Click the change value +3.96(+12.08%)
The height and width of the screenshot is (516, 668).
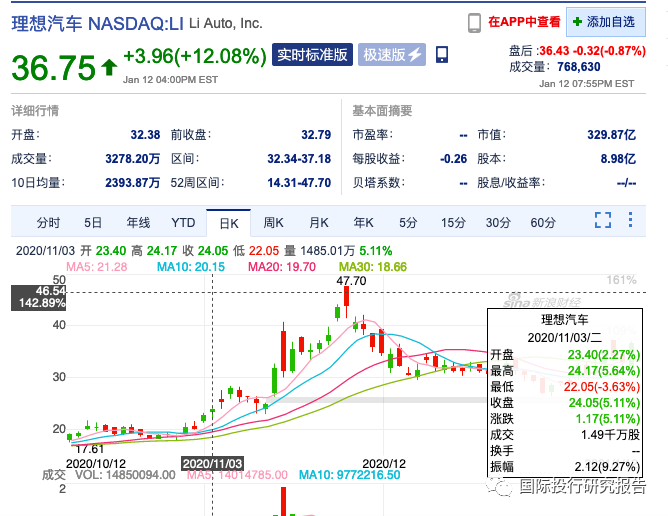(195, 56)
